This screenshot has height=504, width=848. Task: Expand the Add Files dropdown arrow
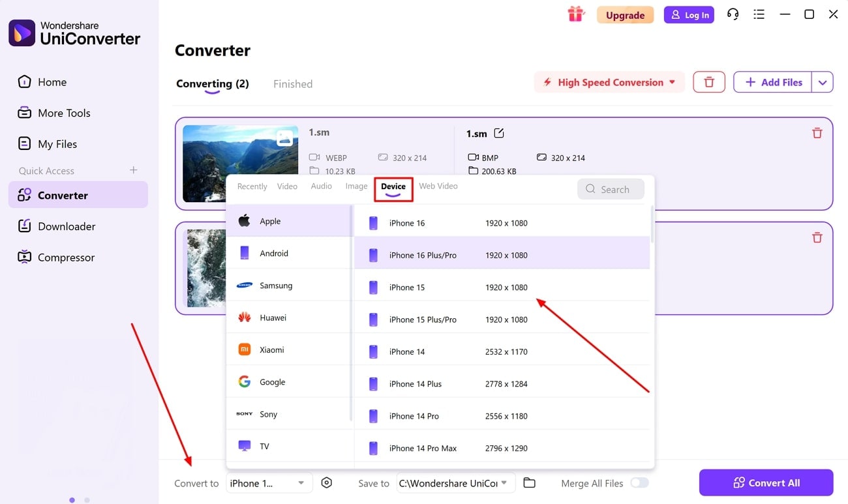tap(823, 82)
